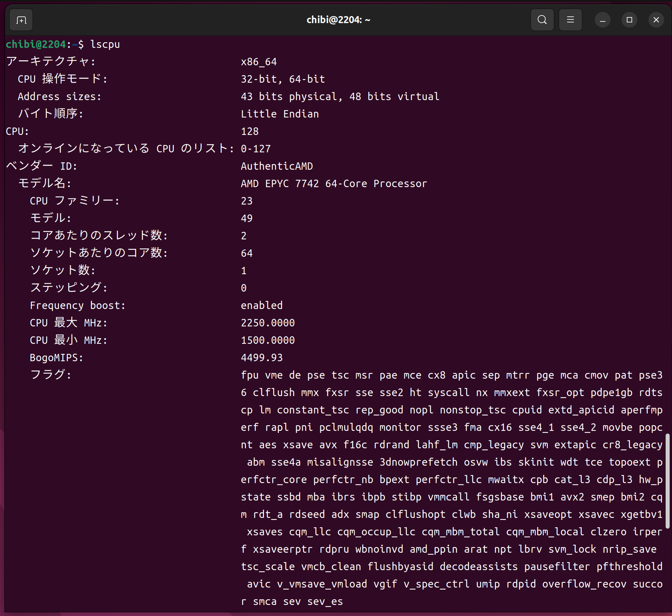Click the Little Endian byte order value

point(280,114)
